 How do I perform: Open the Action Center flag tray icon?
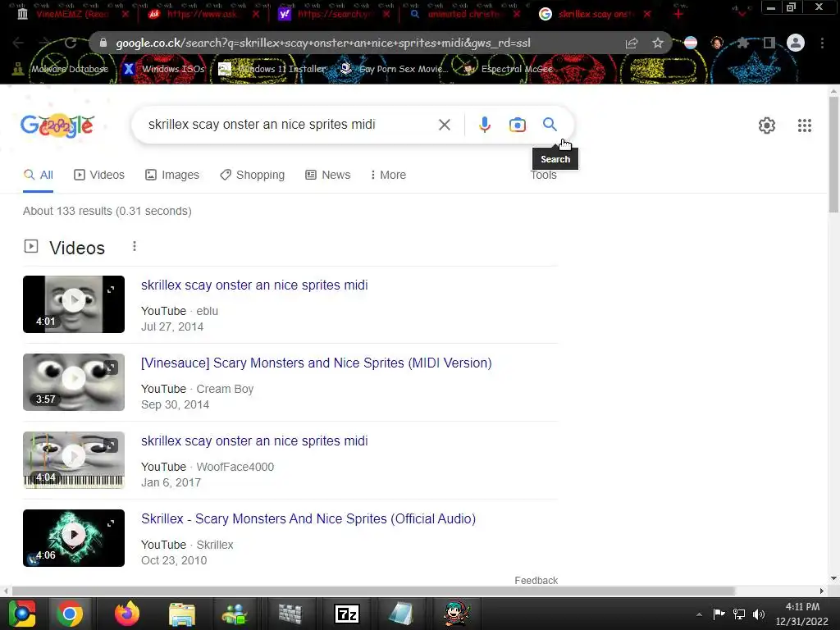point(719,614)
